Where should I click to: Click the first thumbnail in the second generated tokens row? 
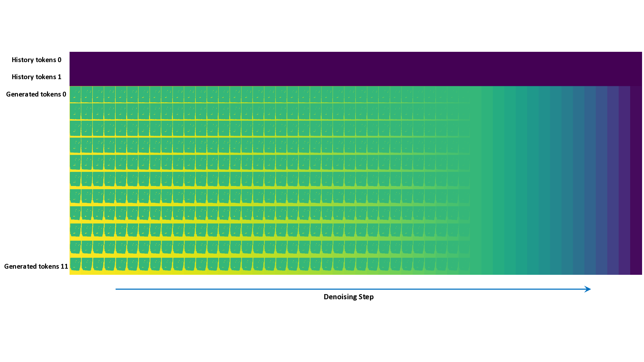coord(75,111)
